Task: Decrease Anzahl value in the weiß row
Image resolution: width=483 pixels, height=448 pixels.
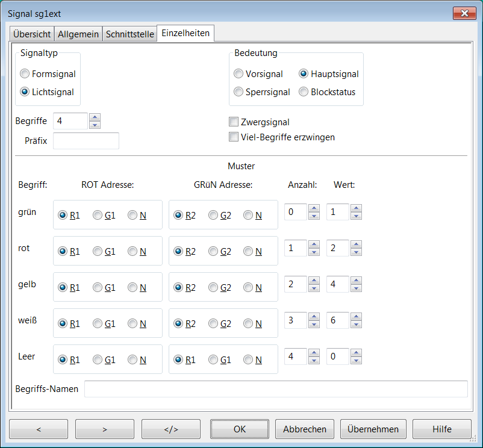Action: click(x=314, y=325)
